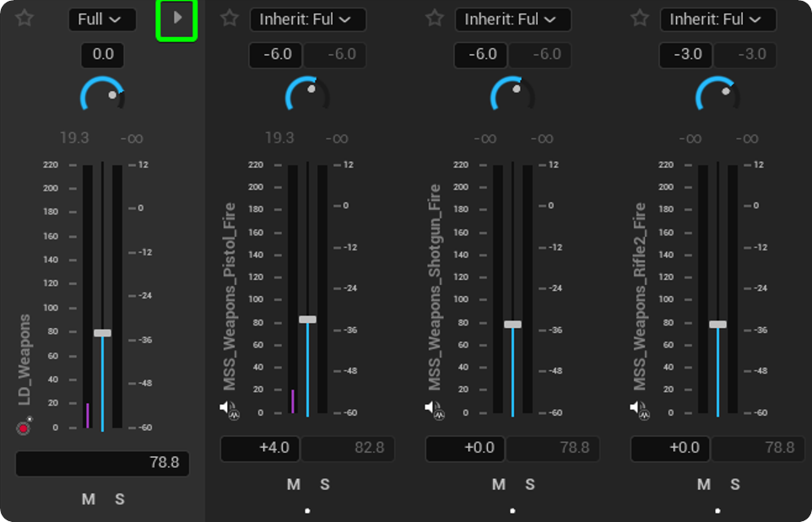This screenshot has width=812, height=522.
Task: Click the +0.0 offset field on Shotgun_Fire
Action: 465,449
